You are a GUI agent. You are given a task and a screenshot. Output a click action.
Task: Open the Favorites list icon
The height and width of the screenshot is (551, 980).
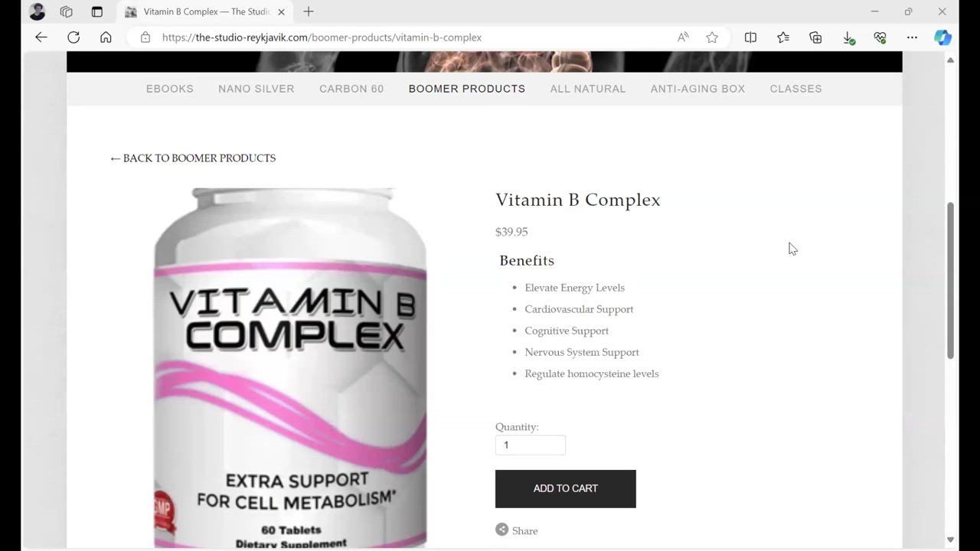pos(782,37)
